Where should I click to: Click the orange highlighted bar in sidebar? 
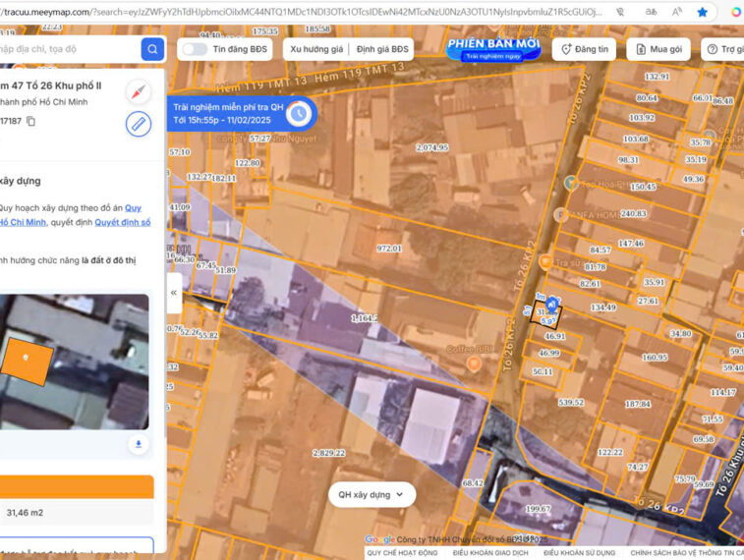[x=77, y=486]
